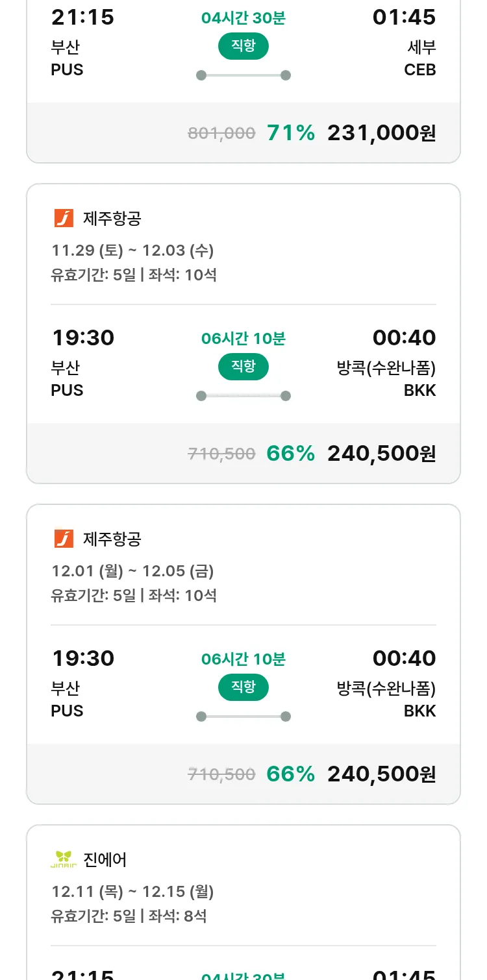Tap the 71% discount label
Image resolution: width=487 pixels, height=980 pixels.
coord(290,133)
